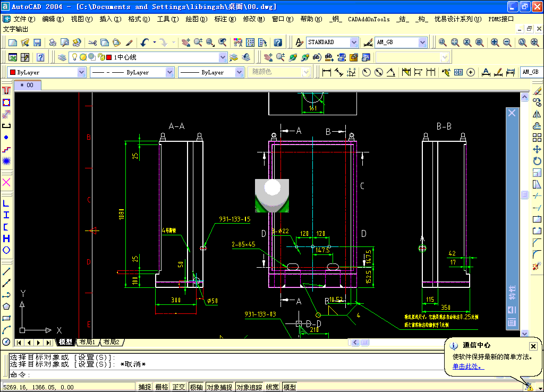Image resolution: width=544 pixels, height=392 pixels.
Task: Click the 命令 command line input
Action: click(x=225, y=374)
